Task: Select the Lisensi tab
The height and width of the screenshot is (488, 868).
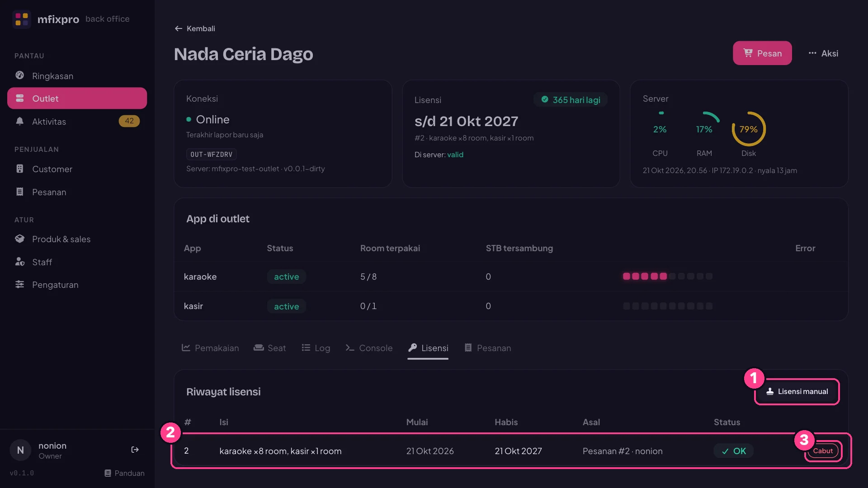Action: point(428,348)
